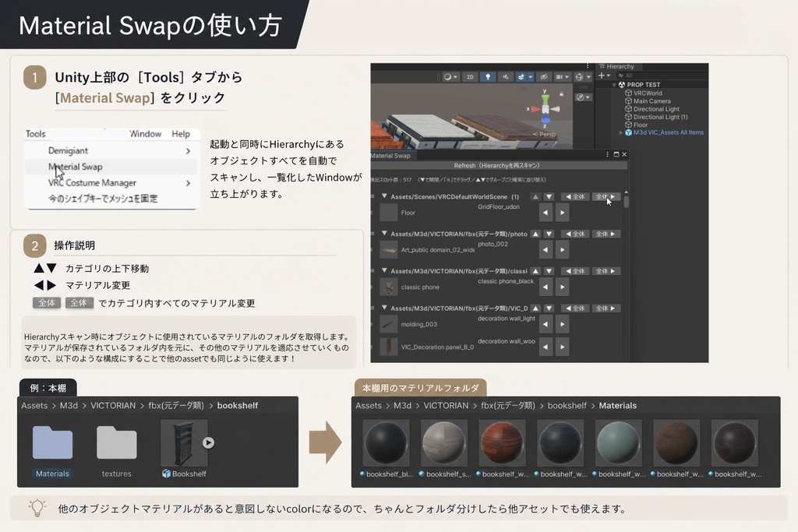Image resolution: width=798 pixels, height=532 pixels.
Task: Move the photo group up with ▲ button
Action: 535,234
